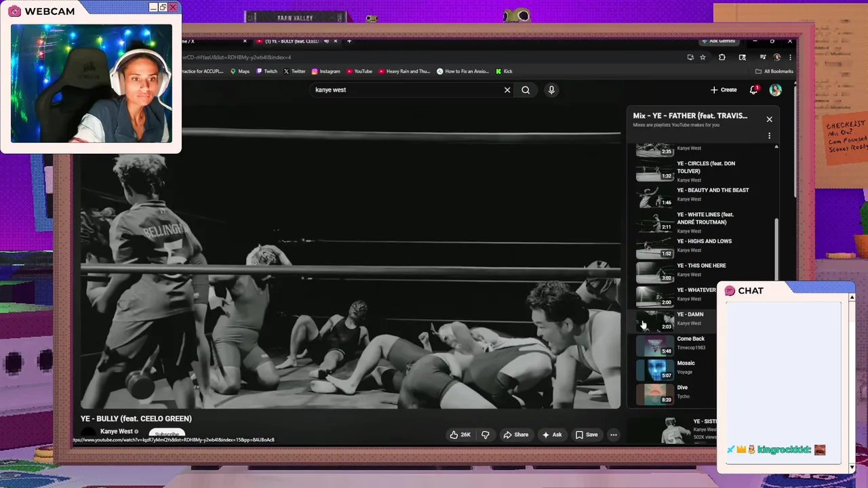The width and height of the screenshot is (868, 488).
Task: Save the video to a playlist
Action: point(587,434)
